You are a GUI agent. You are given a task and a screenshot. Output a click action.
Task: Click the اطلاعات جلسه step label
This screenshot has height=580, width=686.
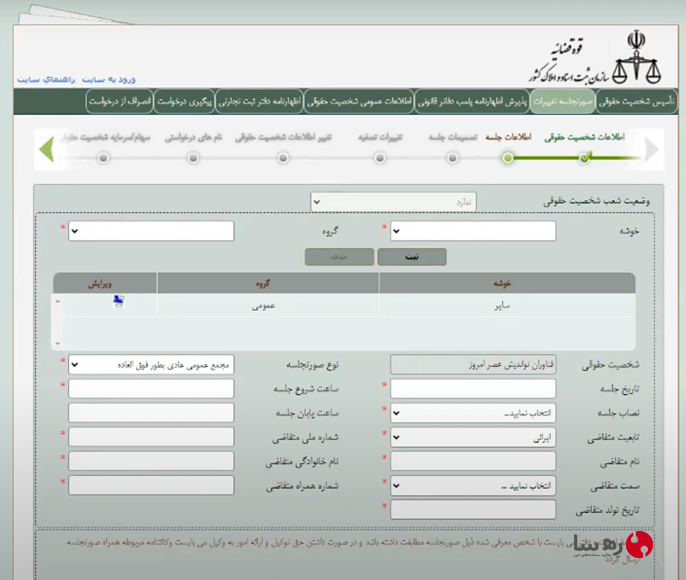coord(508,137)
